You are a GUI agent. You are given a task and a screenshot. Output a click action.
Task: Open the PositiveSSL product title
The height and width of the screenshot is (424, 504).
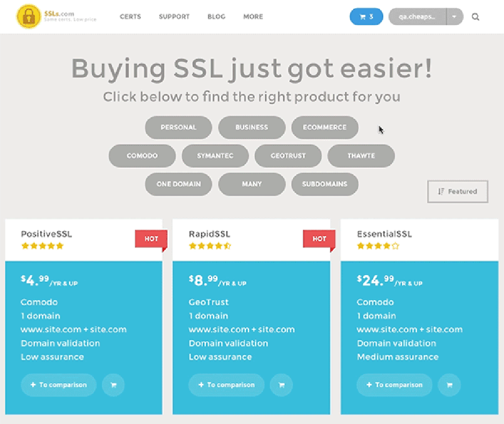point(46,234)
